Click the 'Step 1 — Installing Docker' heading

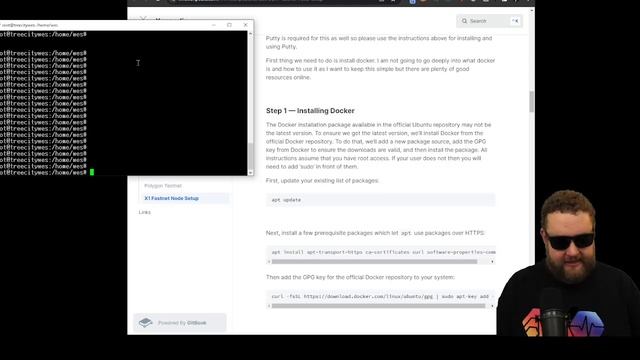[310, 111]
